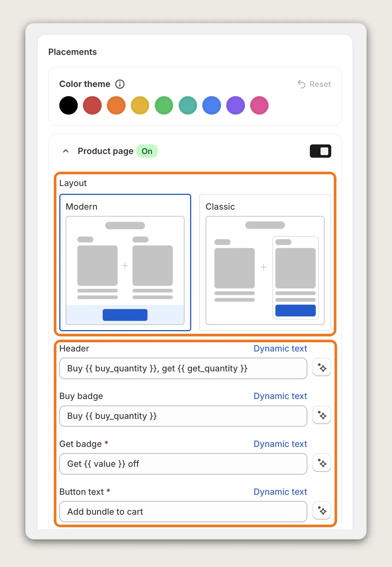Viewport: 392px width, 567px height.
Task: Click the AI sparkle icon beside Header field
Action: click(322, 368)
